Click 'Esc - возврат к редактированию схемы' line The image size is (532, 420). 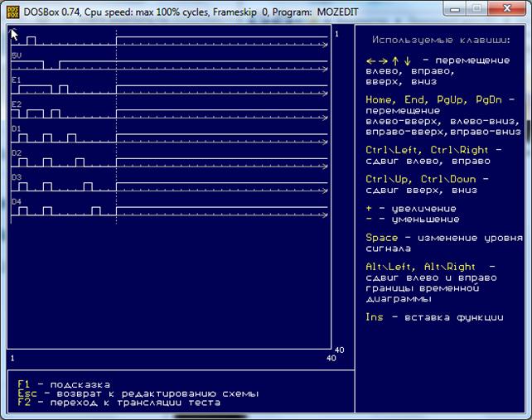click(138, 393)
